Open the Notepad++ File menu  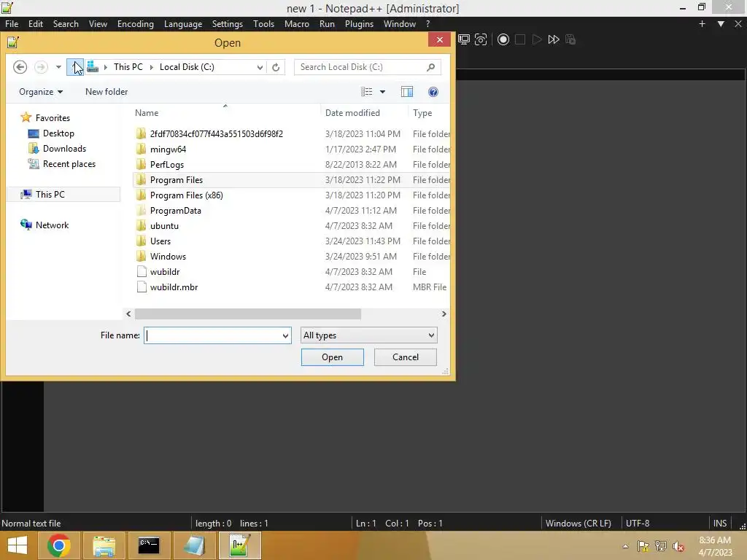tap(12, 24)
